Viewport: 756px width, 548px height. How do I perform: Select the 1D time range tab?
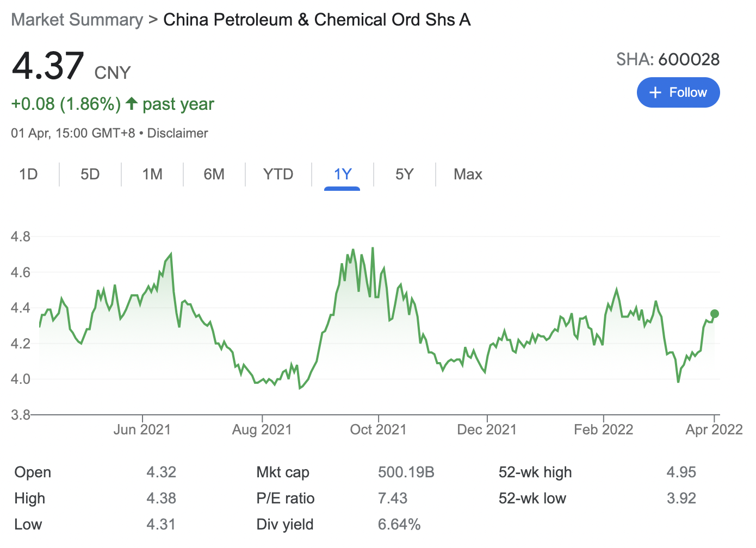click(x=28, y=174)
